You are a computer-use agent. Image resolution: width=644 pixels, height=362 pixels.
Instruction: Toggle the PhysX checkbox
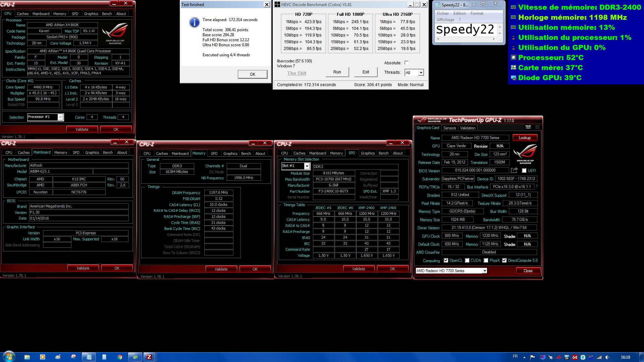point(486,260)
